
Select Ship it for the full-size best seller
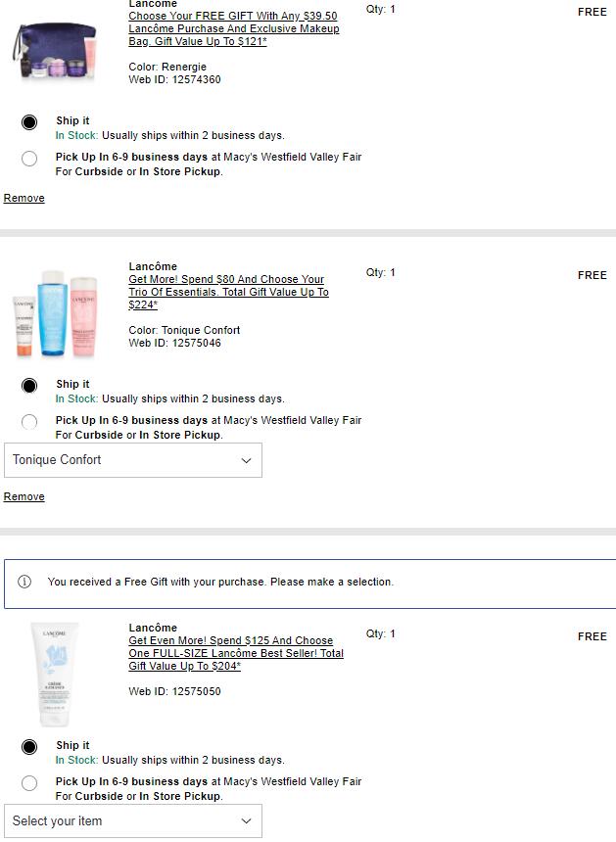coord(29,747)
